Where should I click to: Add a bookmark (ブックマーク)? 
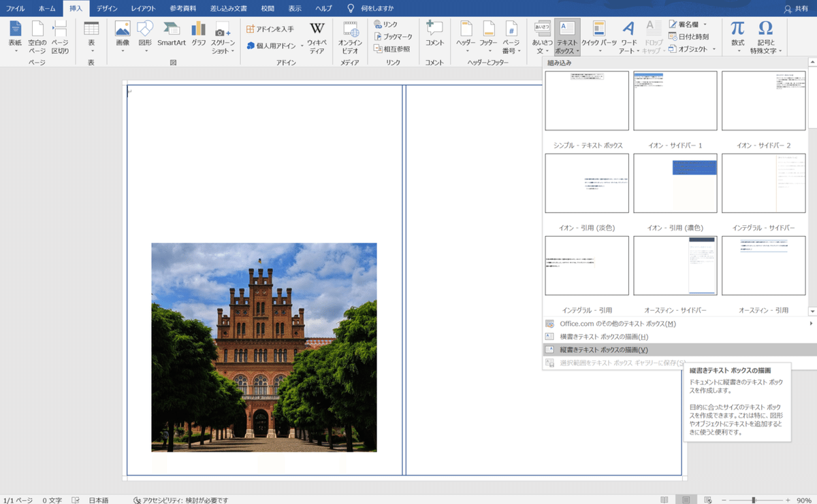[393, 37]
